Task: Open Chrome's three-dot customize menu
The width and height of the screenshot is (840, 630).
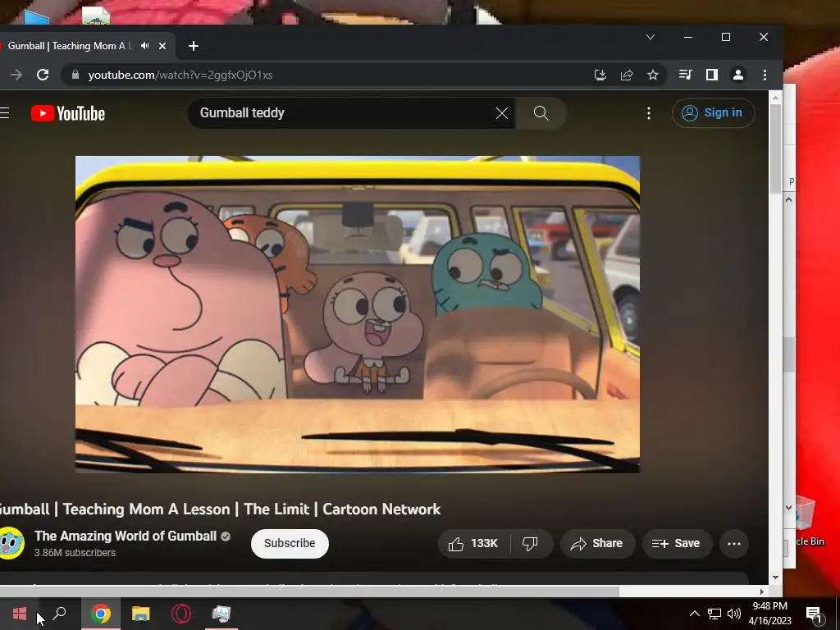Action: click(765, 75)
